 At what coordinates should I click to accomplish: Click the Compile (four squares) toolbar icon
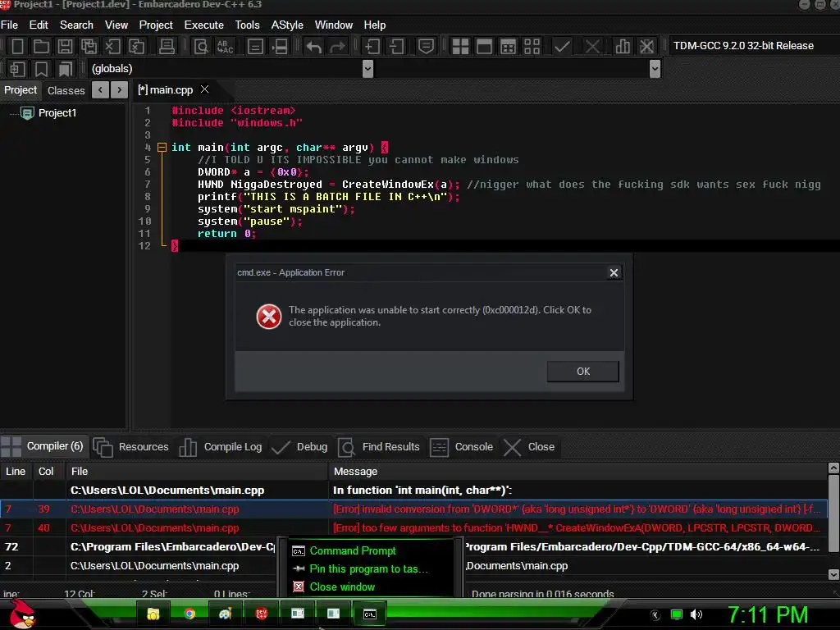coord(460,46)
